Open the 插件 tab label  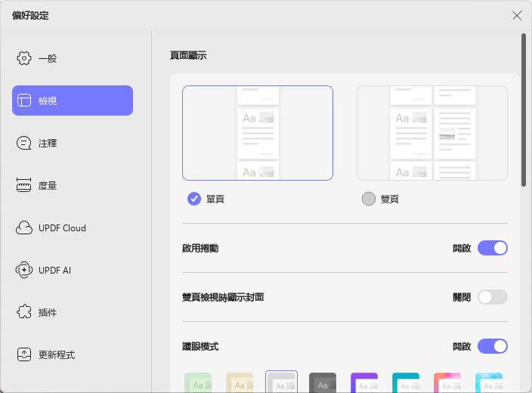[48, 313]
